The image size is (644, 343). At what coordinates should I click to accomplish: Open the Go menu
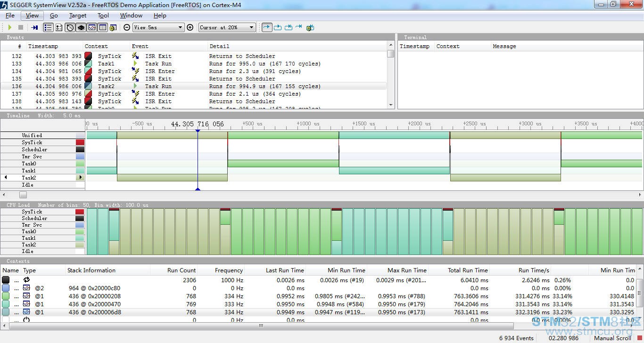(54, 16)
